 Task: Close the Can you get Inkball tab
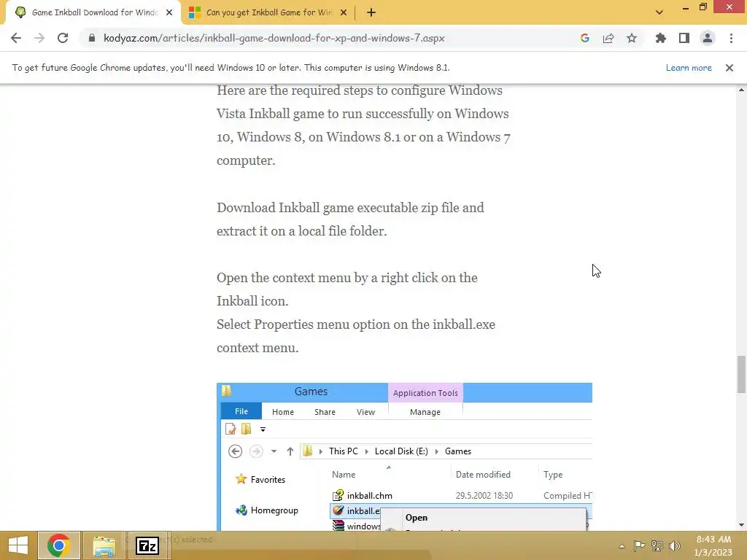[x=344, y=12]
